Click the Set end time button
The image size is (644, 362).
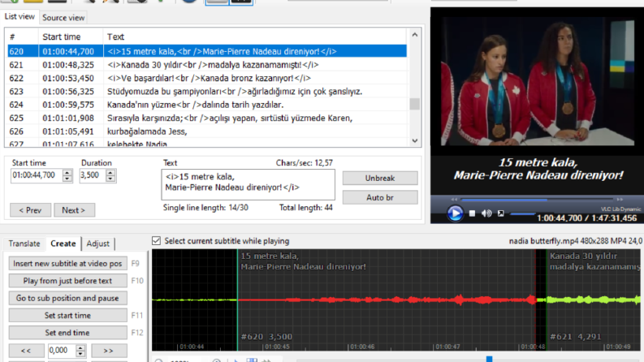tap(67, 333)
